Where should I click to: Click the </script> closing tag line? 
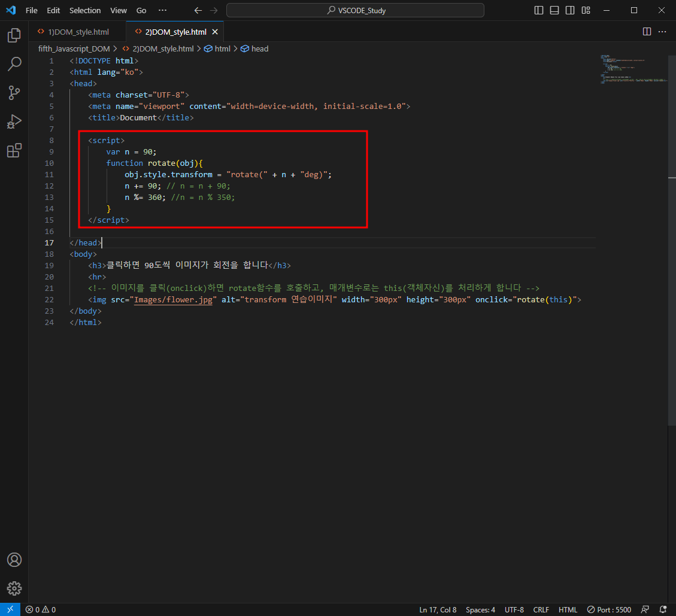click(x=108, y=220)
